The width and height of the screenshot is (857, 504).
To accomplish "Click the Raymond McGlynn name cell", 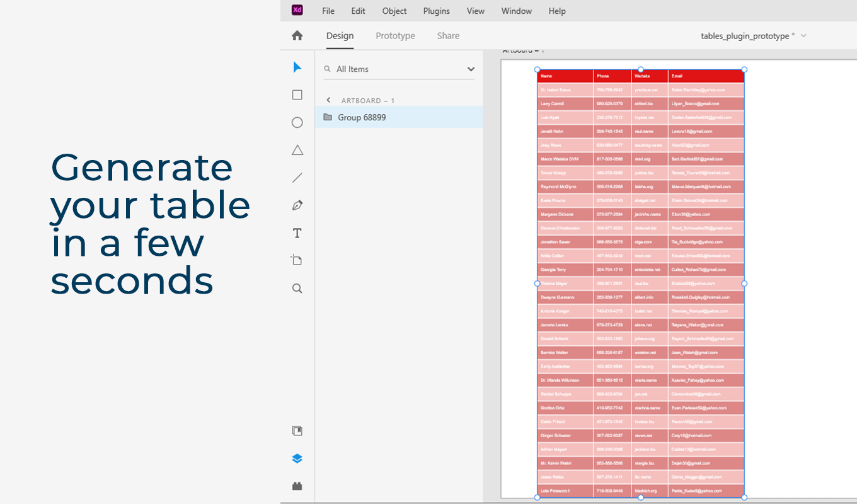I will (x=565, y=186).
